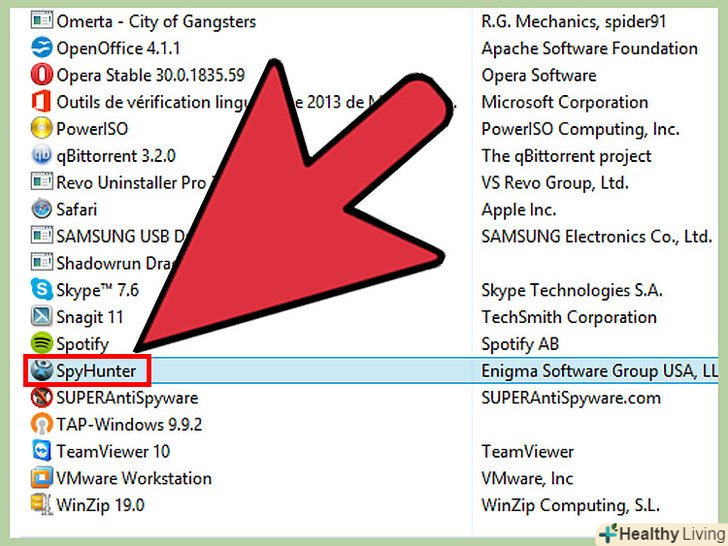Image resolution: width=728 pixels, height=546 pixels.
Task: Click the Revo Uninstaller Pro icon
Action: point(42,182)
